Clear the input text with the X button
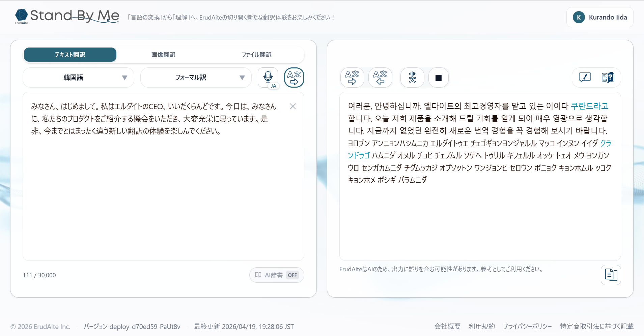The width and height of the screenshot is (644, 336). coord(292,106)
